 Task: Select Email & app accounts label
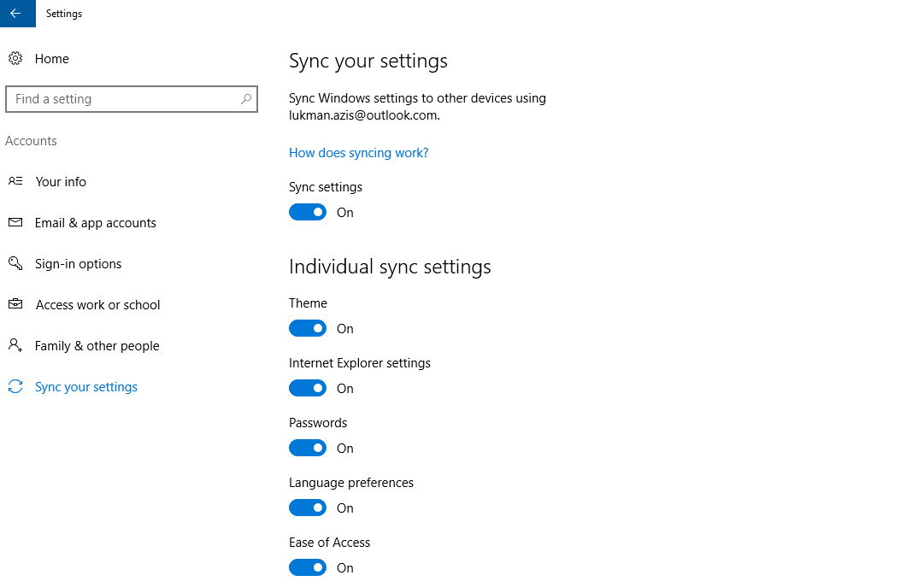[96, 223]
